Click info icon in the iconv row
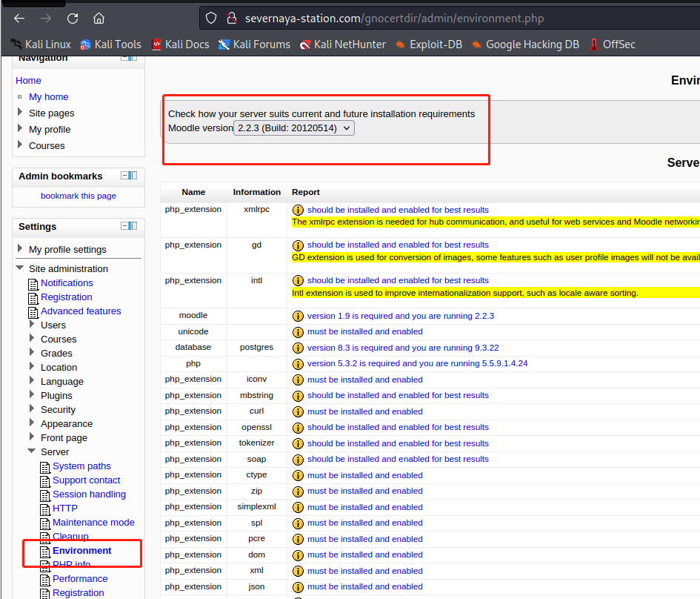700x599 pixels. [x=298, y=380]
